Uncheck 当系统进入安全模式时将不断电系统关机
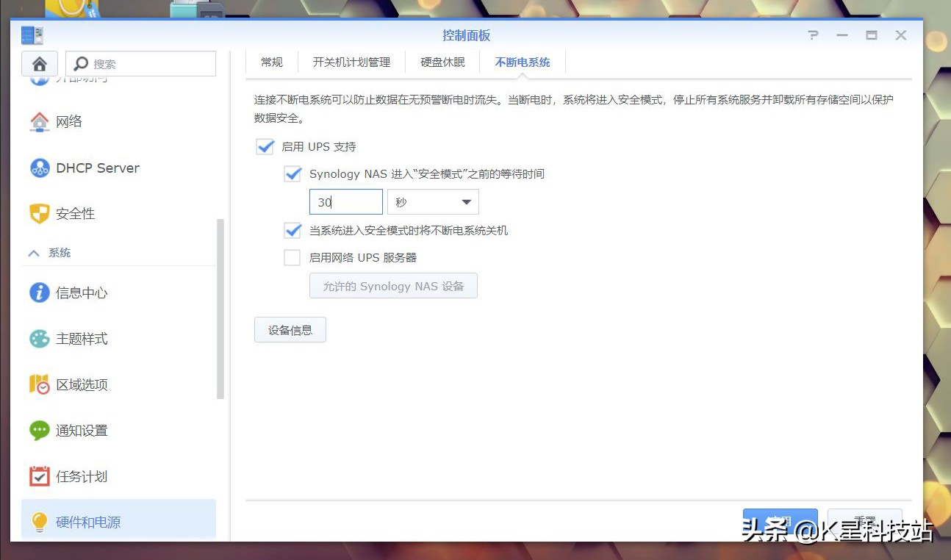 tap(292, 229)
